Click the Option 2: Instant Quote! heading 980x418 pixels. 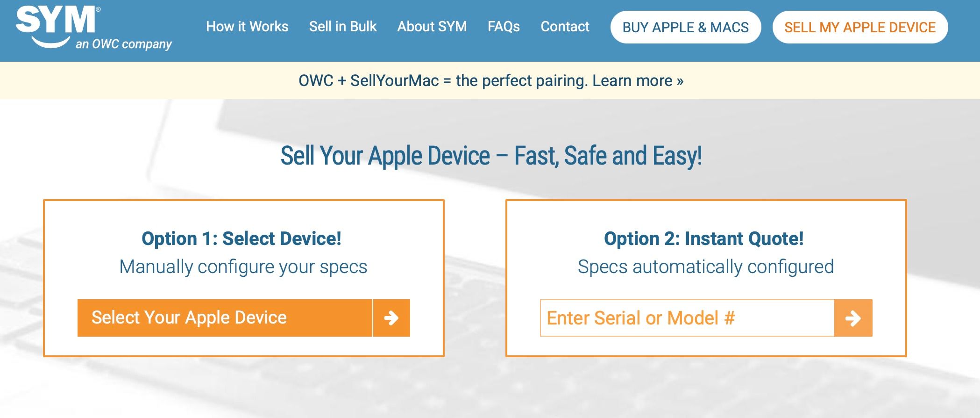pos(703,238)
